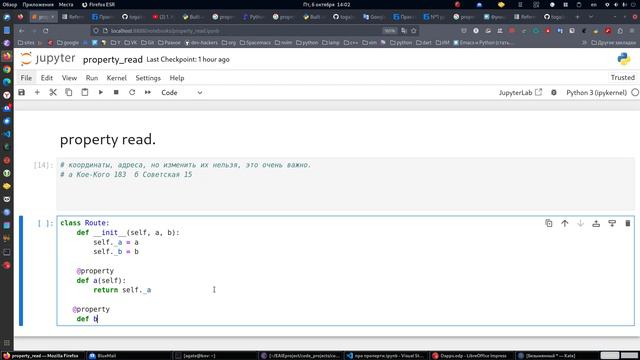This screenshot has height=360, width=640.
Task: Open the Места menu in top bar
Action: pyautogui.click(x=66, y=4)
